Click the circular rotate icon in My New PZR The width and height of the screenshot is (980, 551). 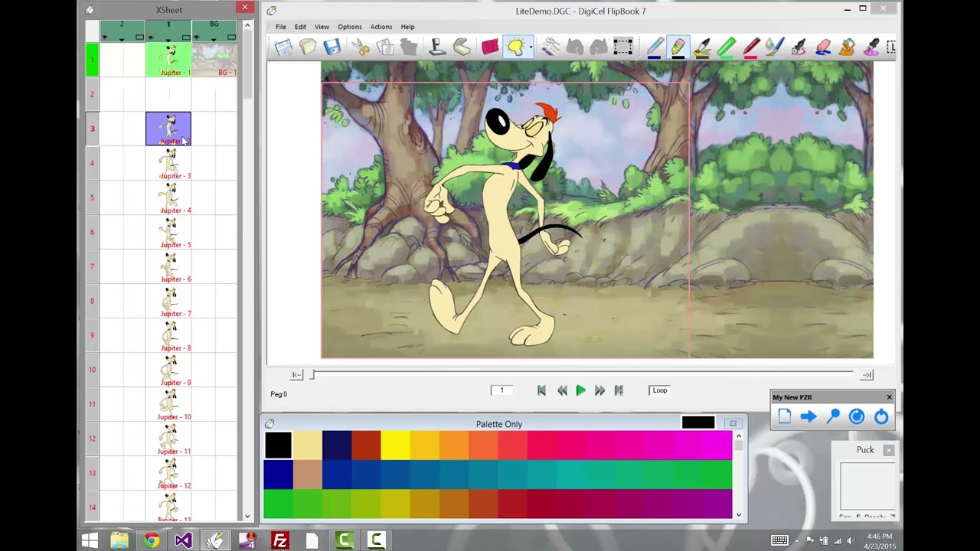pos(857,416)
